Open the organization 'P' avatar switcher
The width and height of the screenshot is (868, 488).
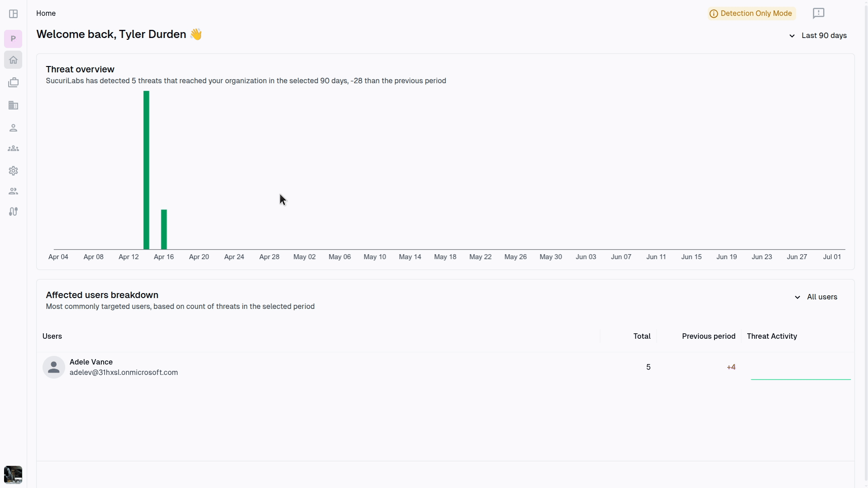point(13,38)
